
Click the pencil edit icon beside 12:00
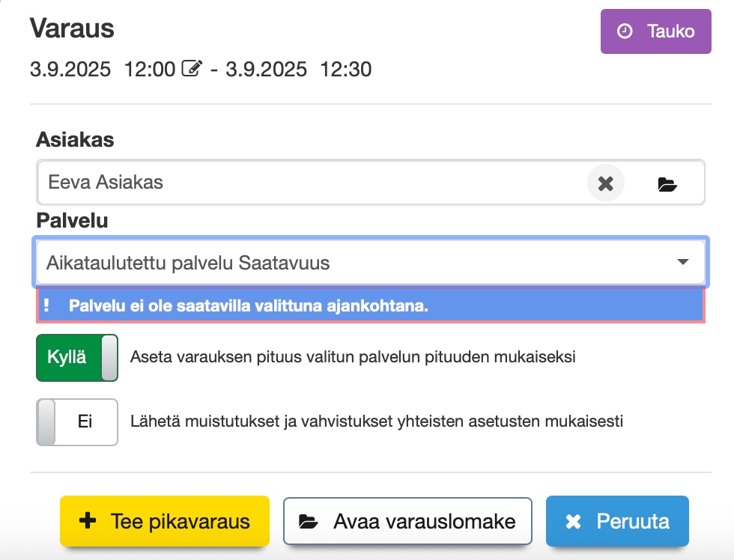click(x=192, y=70)
